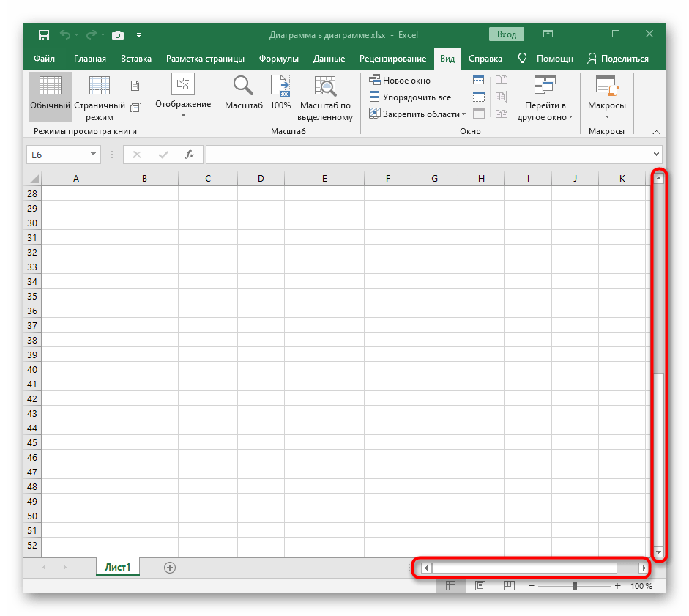Image resolution: width=689 pixels, height=616 pixels.
Task: Click the Name Box showing E6
Action: coord(57,155)
